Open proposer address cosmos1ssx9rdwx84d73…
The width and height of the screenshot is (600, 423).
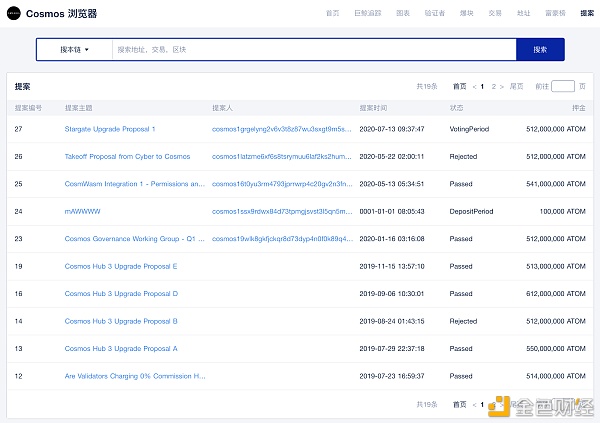(282, 211)
